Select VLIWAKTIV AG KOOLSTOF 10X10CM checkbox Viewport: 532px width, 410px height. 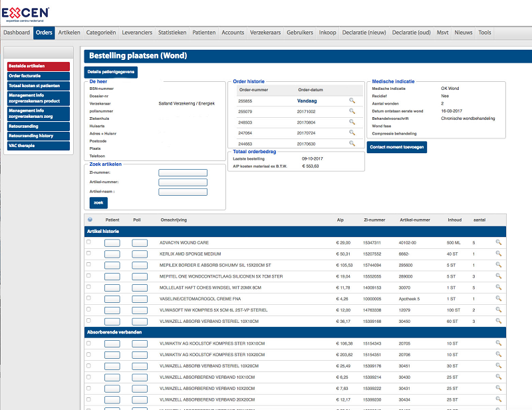click(88, 343)
